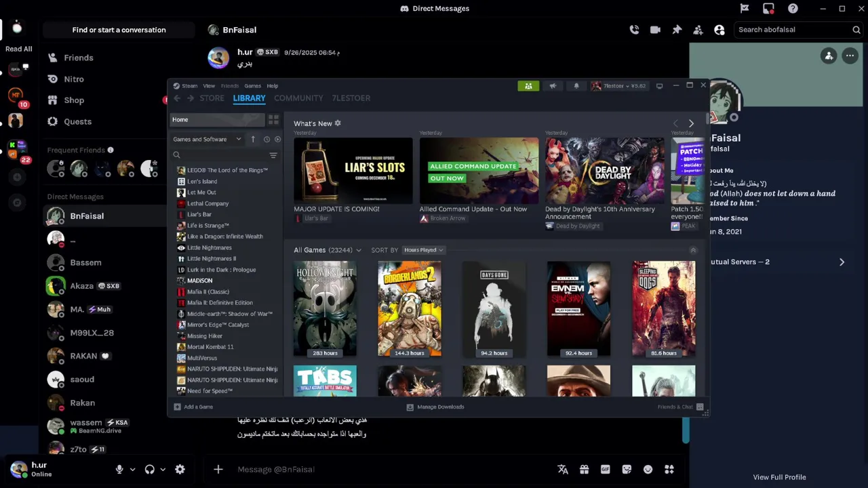Open the apps launcher icon in message bar
The image size is (868, 488).
click(669, 469)
